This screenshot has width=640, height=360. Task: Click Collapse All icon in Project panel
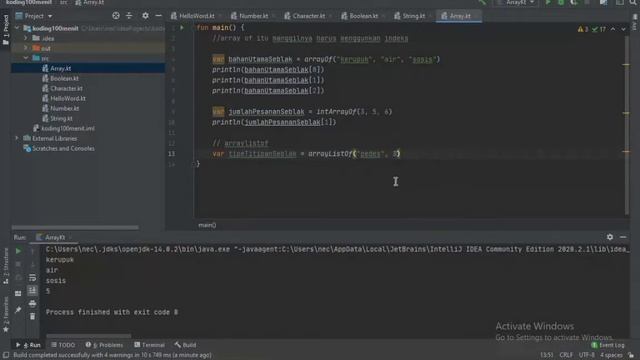[129, 16]
